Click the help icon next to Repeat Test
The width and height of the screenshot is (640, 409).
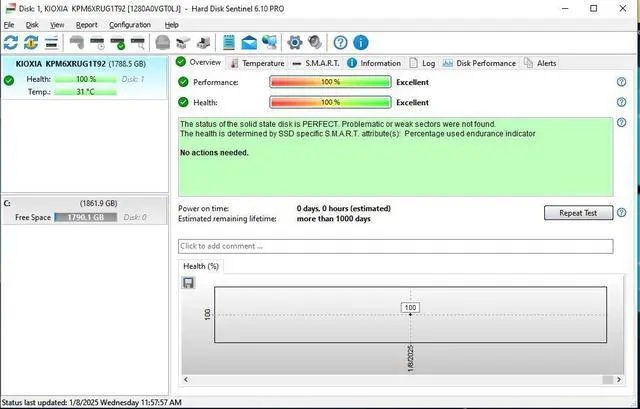621,213
